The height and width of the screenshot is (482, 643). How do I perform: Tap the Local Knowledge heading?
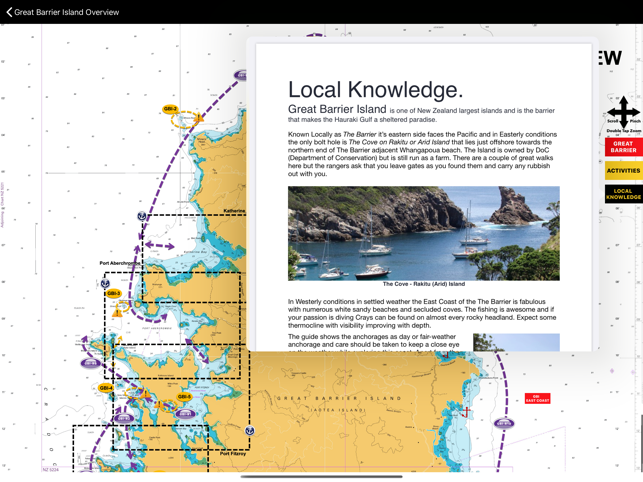[375, 89]
